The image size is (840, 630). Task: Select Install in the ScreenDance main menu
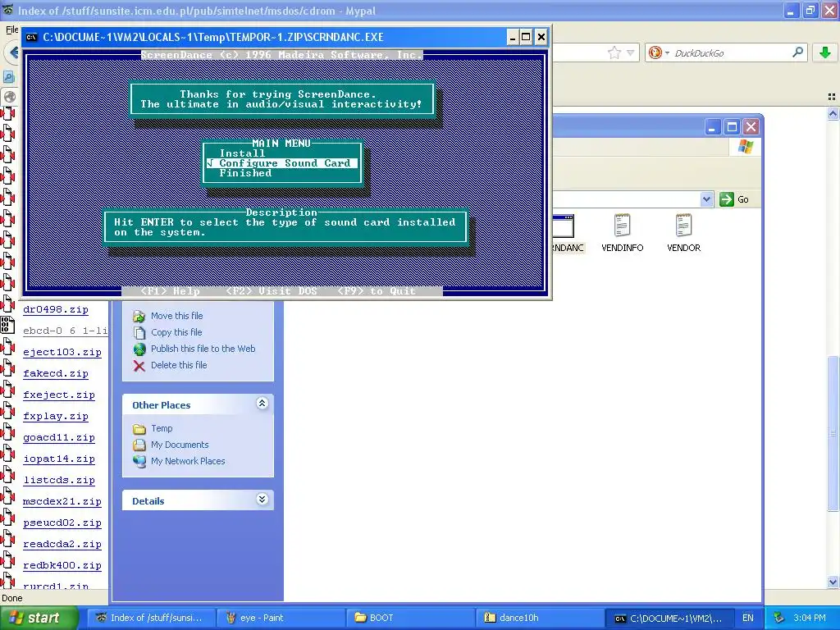(242, 153)
